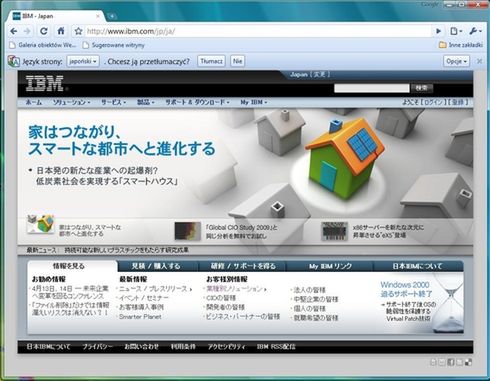Click the ログイン link

pos(433,102)
